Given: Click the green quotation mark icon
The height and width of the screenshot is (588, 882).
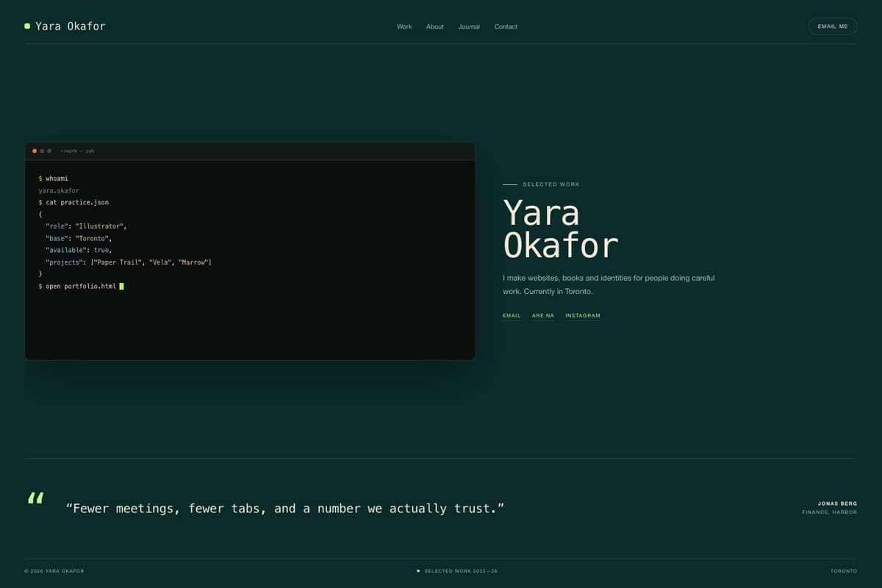Looking at the screenshot, I should (35, 498).
